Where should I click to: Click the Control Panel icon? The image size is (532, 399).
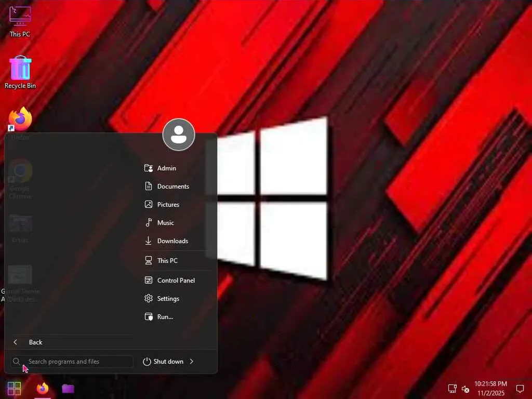[149, 280]
